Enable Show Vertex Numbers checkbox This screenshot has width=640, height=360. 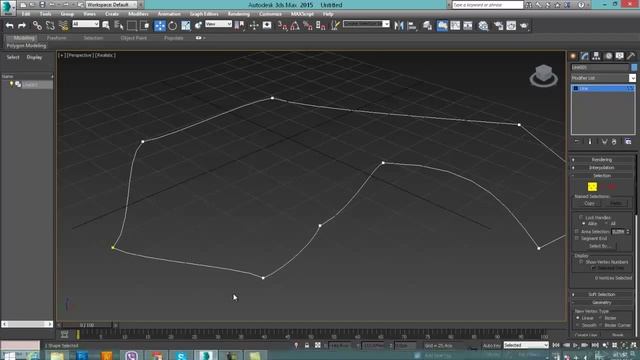click(x=581, y=262)
